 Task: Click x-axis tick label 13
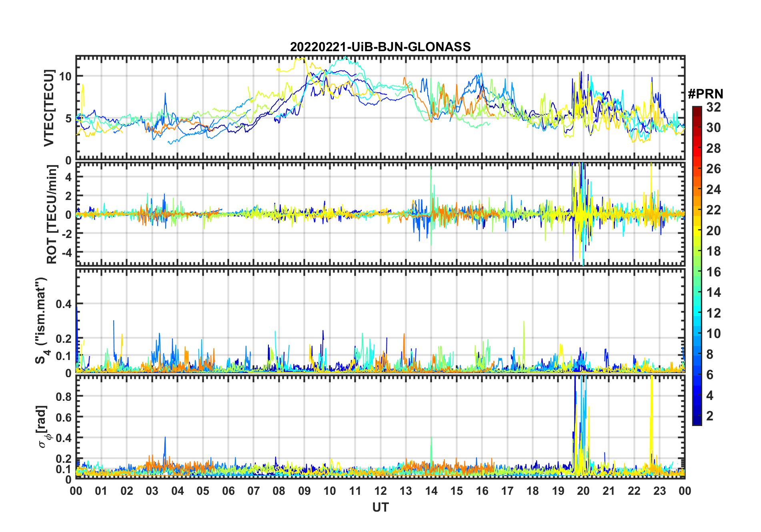pyautogui.click(x=406, y=491)
